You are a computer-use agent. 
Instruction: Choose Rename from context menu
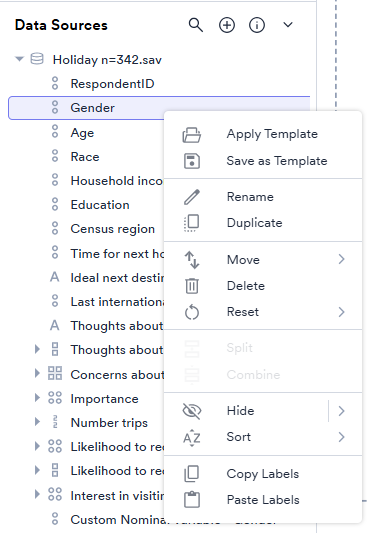click(x=250, y=197)
